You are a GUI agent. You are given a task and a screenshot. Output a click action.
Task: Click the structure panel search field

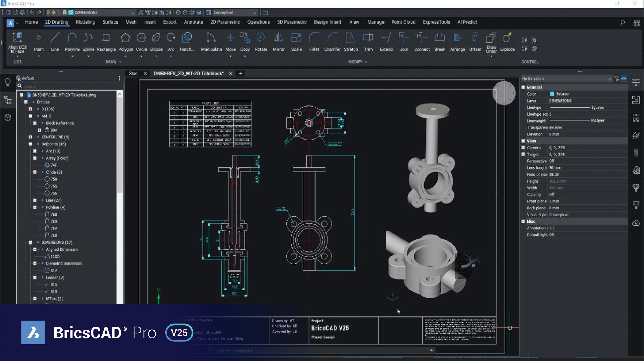tap(70, 86)
